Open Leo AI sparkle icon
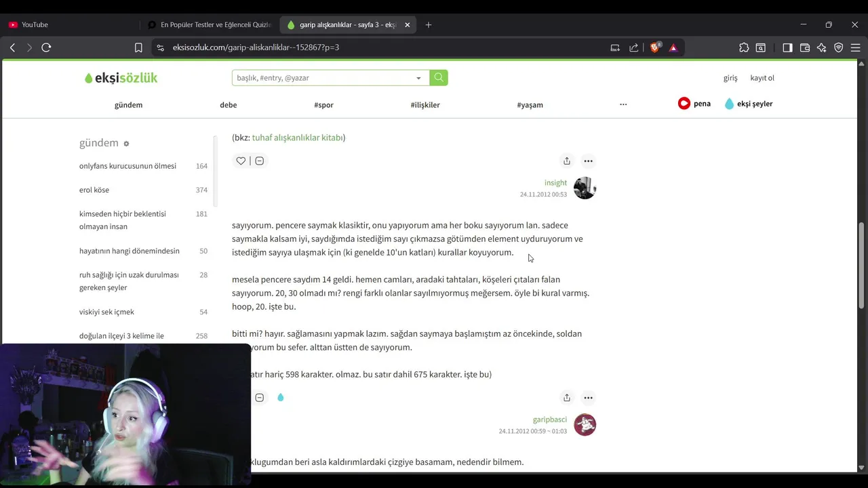Viewport: 868px width, 488px height. coord(822,47)
